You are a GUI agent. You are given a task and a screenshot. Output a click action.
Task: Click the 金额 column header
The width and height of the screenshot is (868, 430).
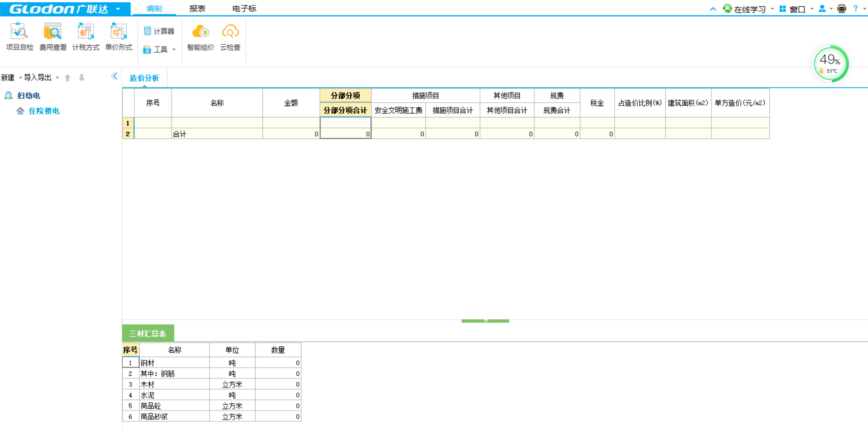(291, 103)
